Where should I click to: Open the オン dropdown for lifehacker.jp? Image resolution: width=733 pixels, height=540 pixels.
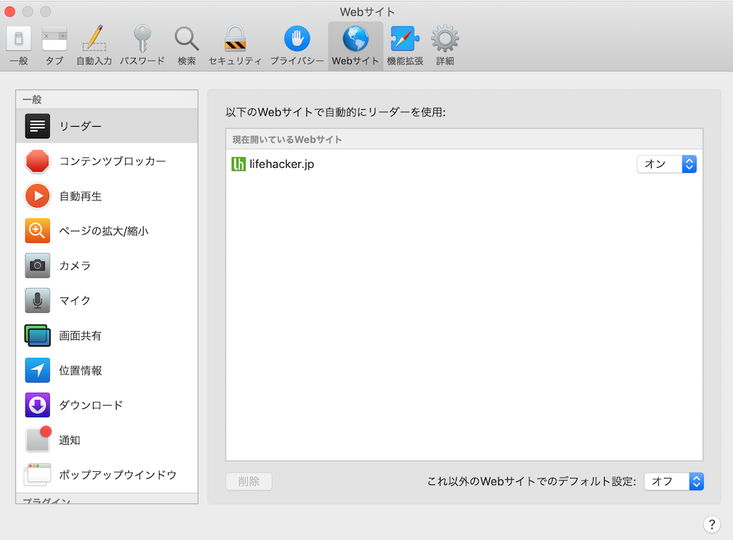pos(667,164)
